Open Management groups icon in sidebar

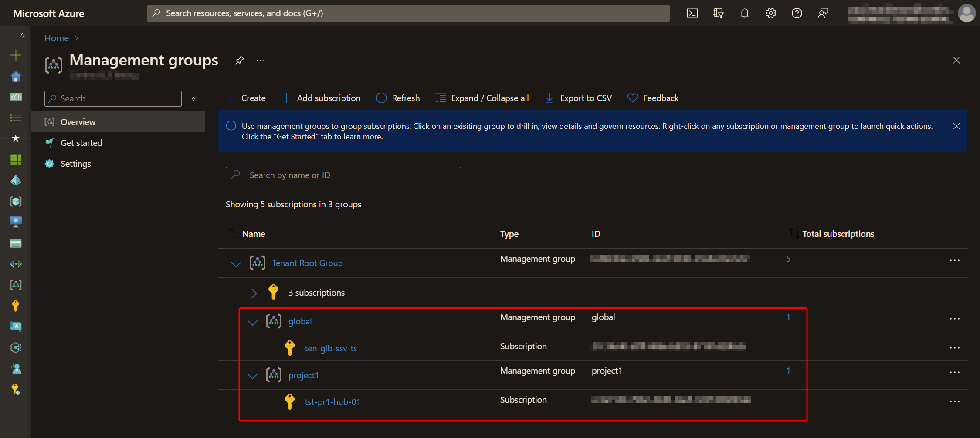pyautogui.click(x=16, y=285)
